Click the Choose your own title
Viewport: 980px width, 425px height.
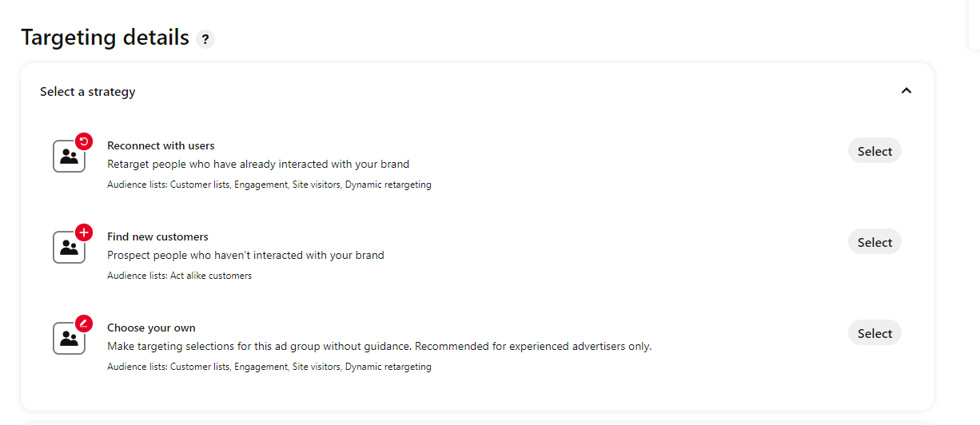click(x=151, y=328)
